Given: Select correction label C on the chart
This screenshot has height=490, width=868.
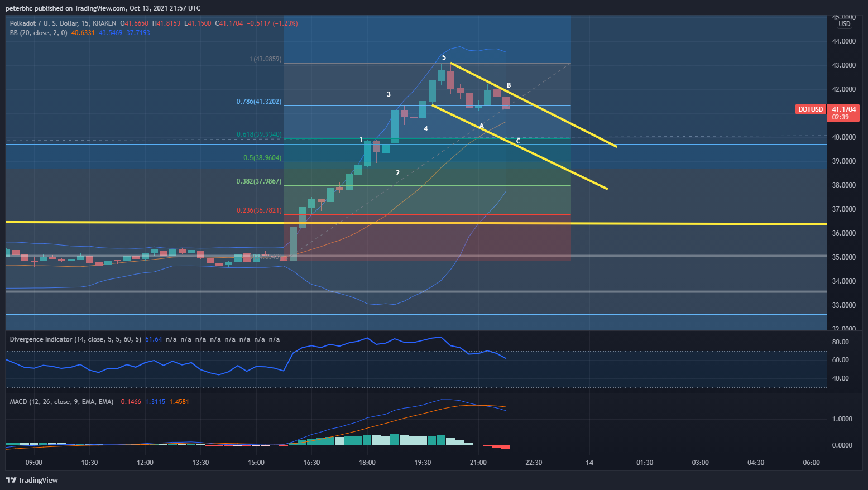Looking at the screenshot, I should click(518, 141).
